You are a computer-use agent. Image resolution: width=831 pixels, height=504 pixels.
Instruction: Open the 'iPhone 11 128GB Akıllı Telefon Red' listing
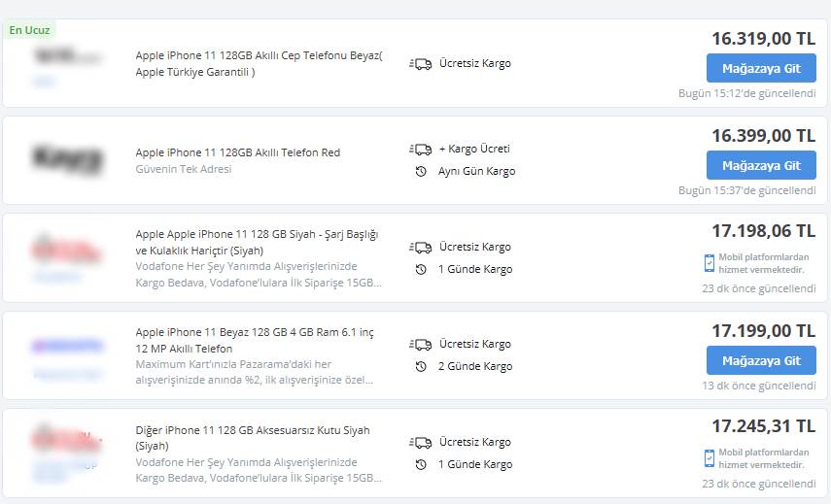click(238, 152)
